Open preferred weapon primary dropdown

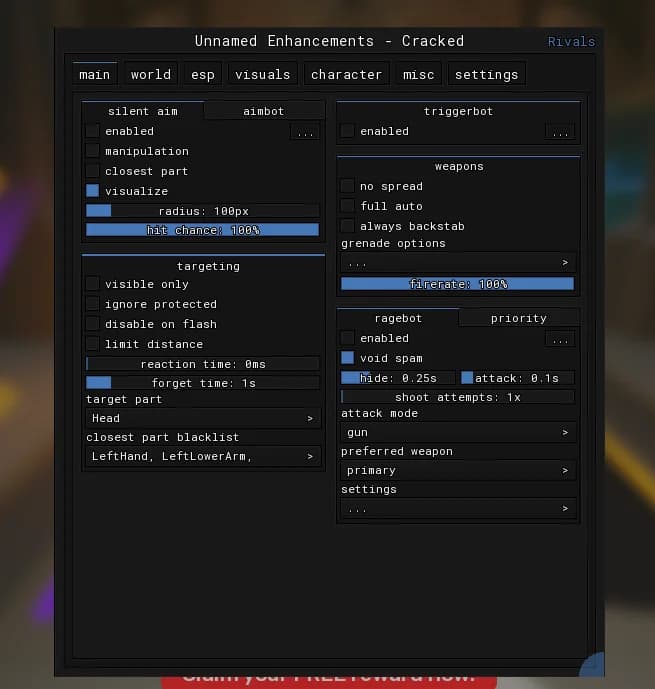tap(458, 470)
